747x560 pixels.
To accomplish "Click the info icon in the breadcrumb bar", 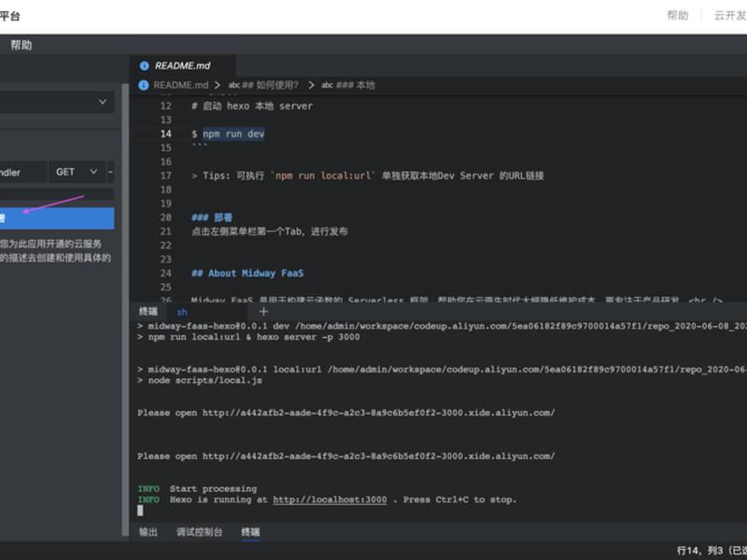I will click(144, 85).
